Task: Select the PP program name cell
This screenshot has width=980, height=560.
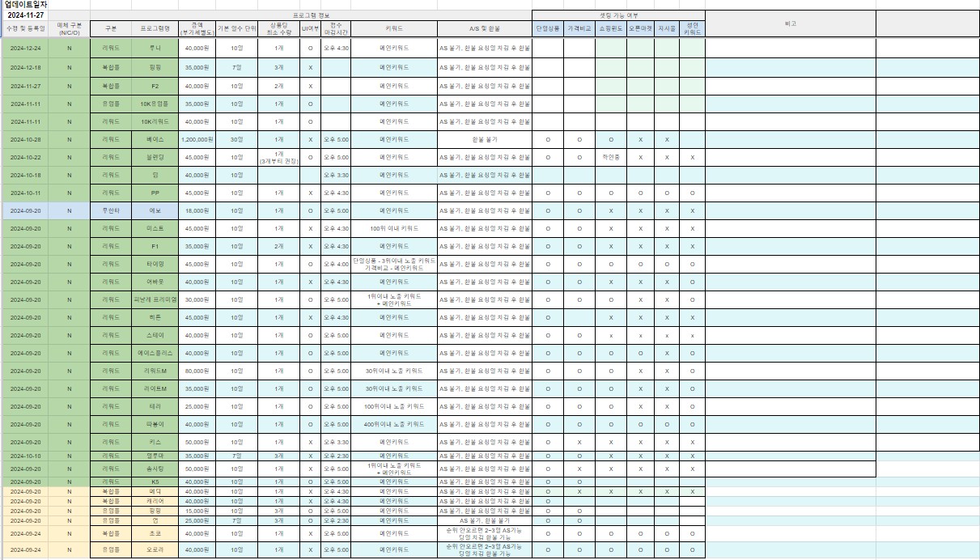Action: (x=155, y=193)
